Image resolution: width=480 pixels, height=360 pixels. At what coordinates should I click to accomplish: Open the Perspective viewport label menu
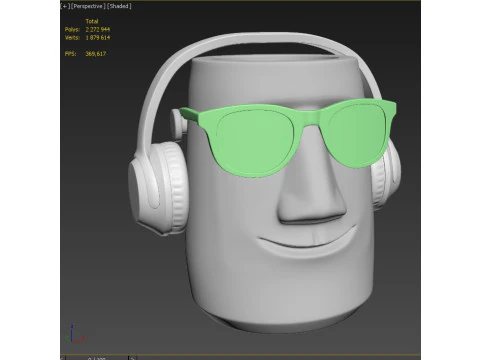88,6
